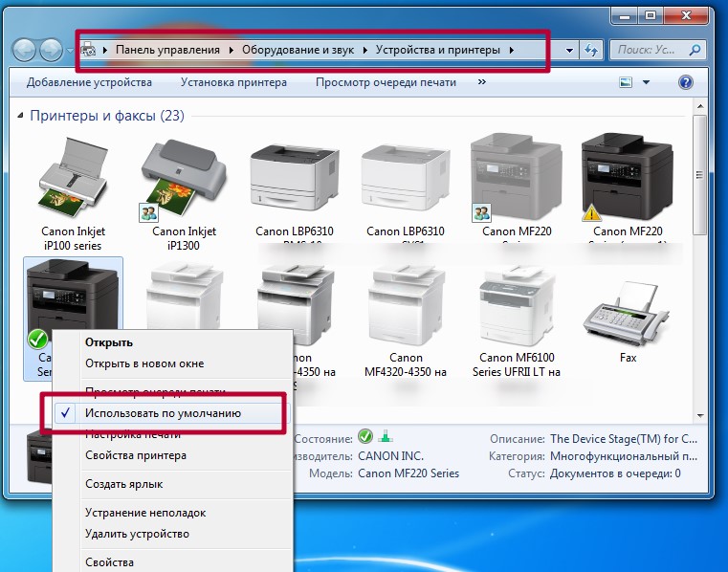Click the refresh button beside address bar

pos(590,50)
